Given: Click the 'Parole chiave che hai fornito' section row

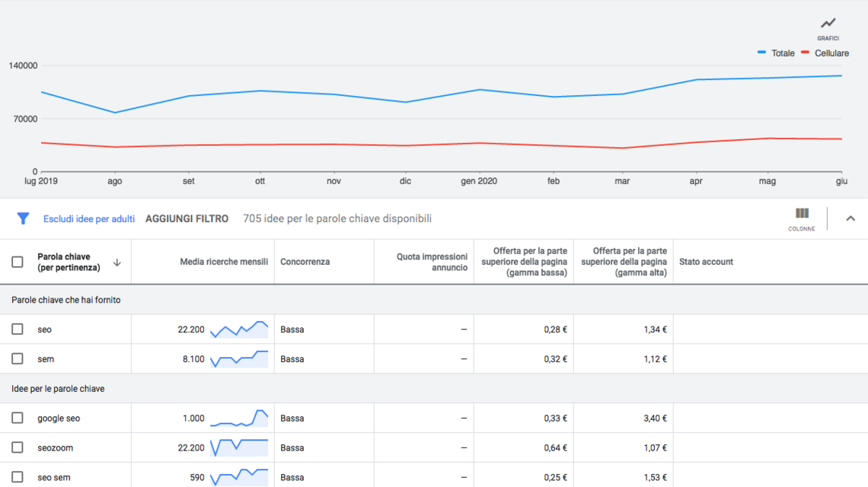Looking at the screenshot, I should (x=434, y=300).
